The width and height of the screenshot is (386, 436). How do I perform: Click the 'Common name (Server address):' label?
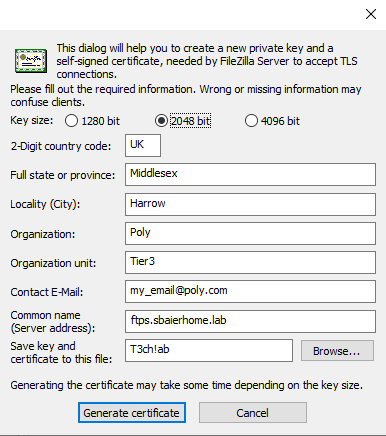click(53, 322)
